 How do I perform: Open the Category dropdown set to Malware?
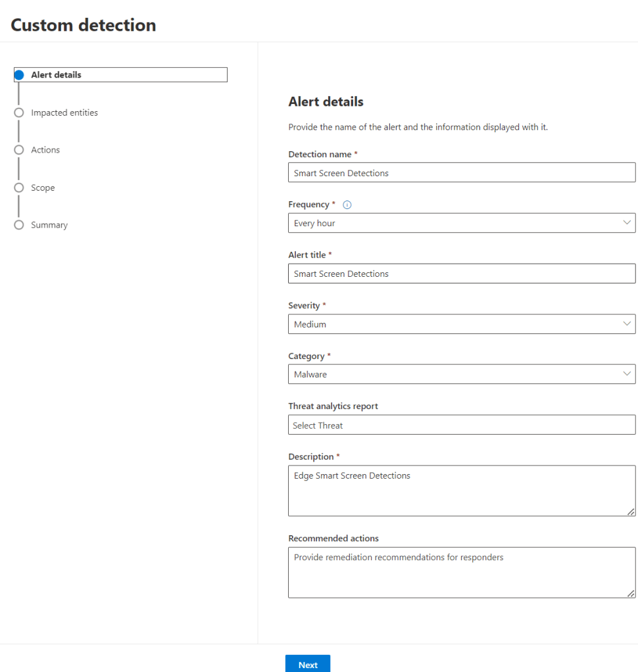[461, 374]
